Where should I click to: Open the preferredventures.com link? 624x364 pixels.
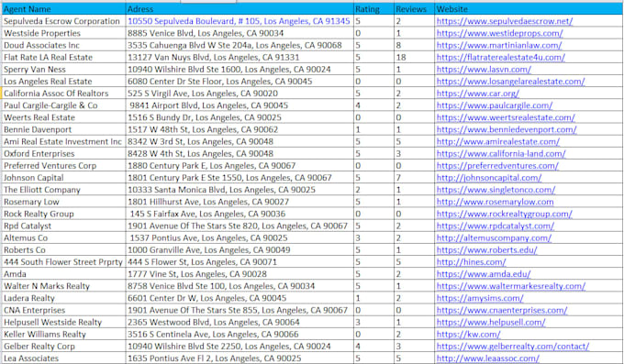[497, 166]
